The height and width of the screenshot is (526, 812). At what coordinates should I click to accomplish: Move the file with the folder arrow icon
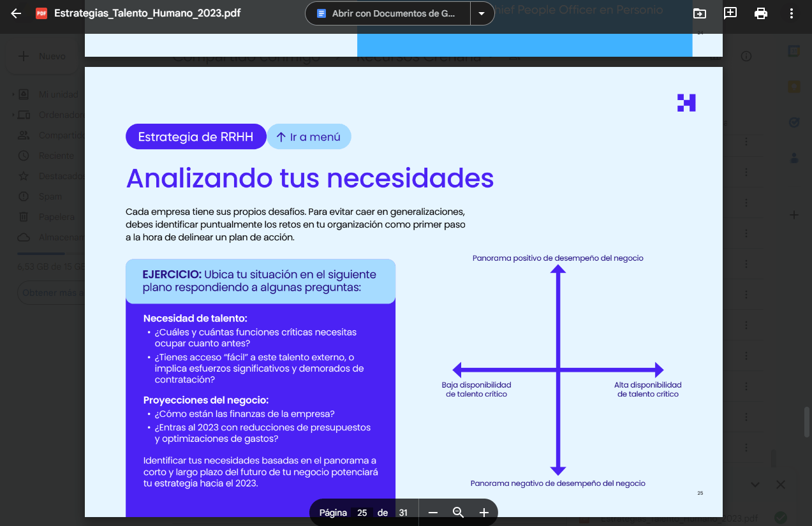[x=699, y=12]
